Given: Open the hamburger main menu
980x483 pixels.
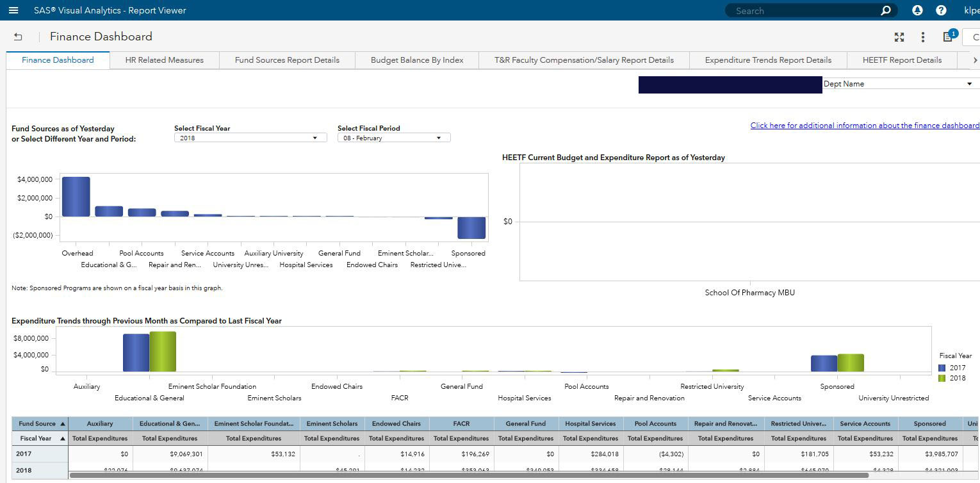Looking at the screenshot, I should (x=13, y=10).
